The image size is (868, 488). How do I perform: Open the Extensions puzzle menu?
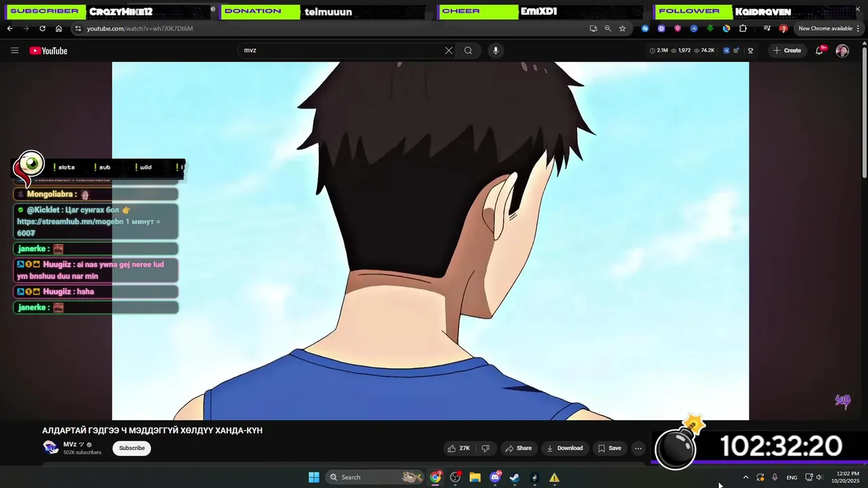coord(743,28)
